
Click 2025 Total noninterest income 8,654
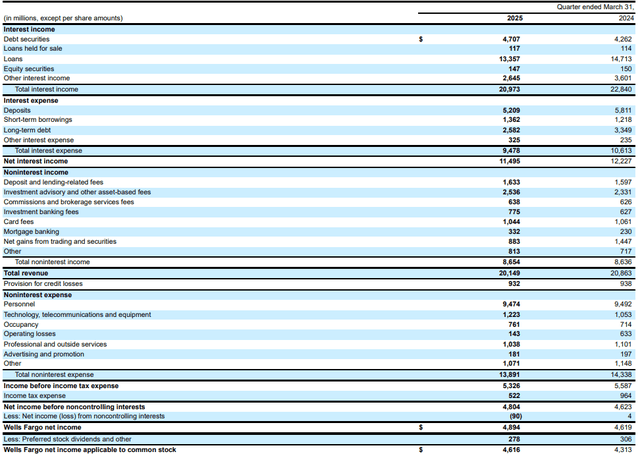coord(511,262)
